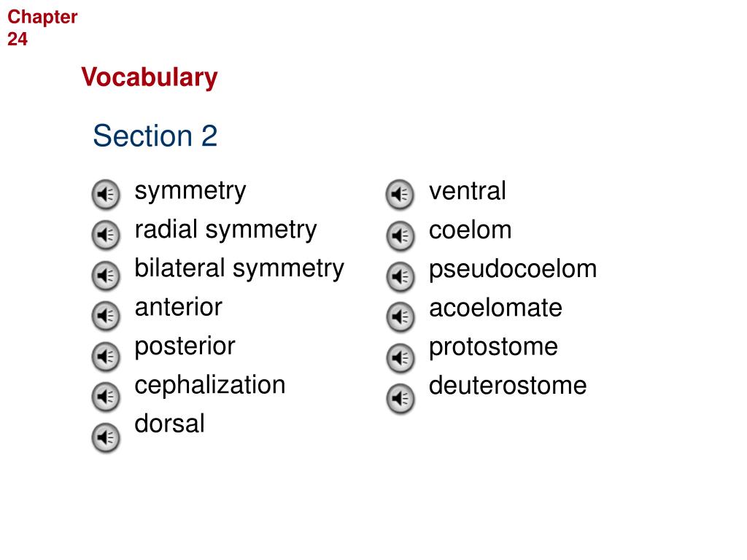Play audio for radial symmetry
747x560 pixels.
point(105,235)
